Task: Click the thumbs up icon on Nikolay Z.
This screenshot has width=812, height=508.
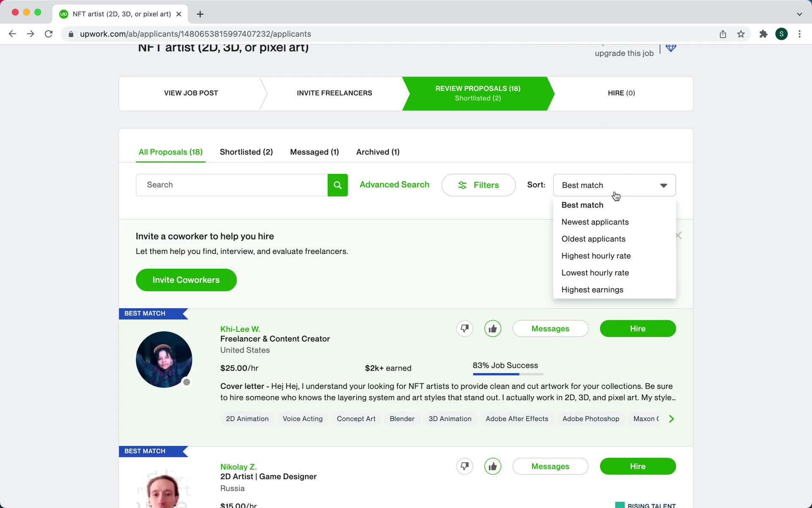Action: [493, 466]
